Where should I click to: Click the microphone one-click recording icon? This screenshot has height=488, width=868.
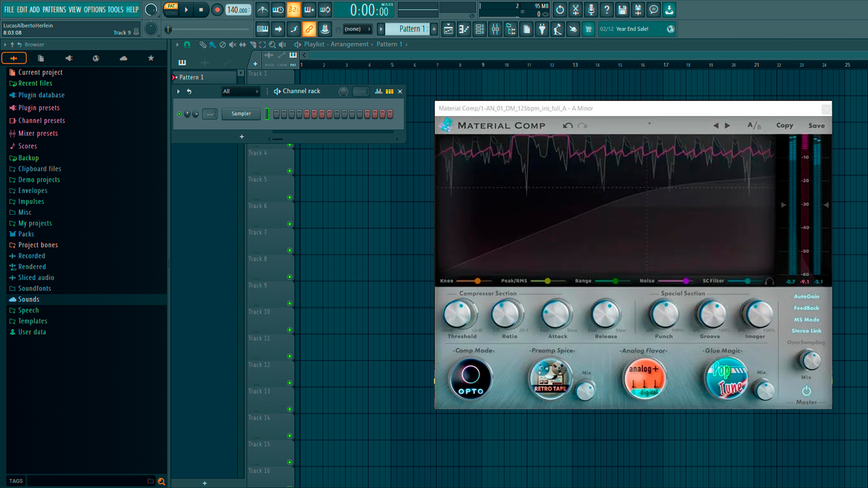591,10
